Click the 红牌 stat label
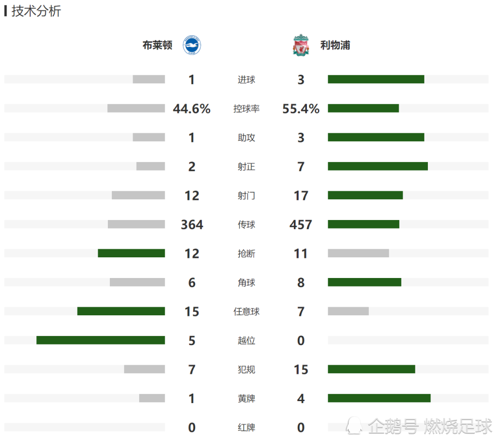Screen dimensions: 504x444 point(246,427)
